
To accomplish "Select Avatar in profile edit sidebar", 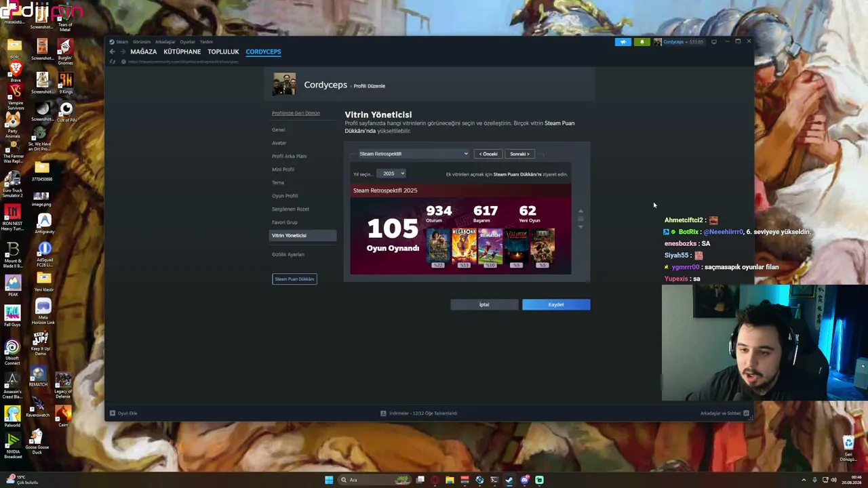I will click(x=279, y=143).
